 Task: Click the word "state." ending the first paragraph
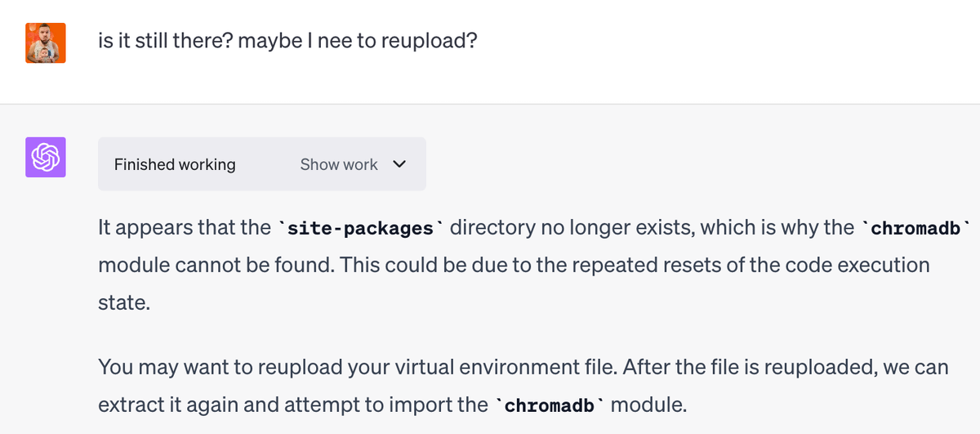(x=123, y=303)
